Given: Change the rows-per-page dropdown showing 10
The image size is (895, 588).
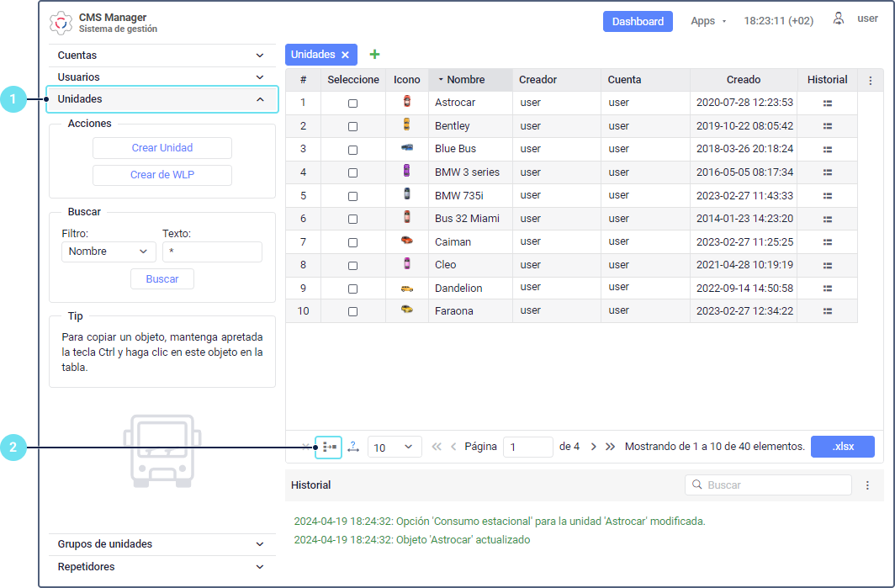Looking at the screenshot, I should 395,448.
